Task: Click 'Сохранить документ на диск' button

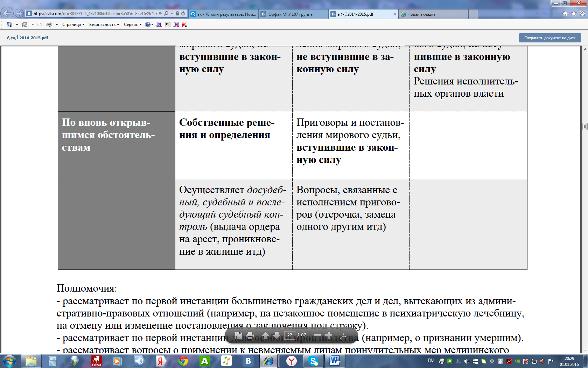Action: click(550, 38)
